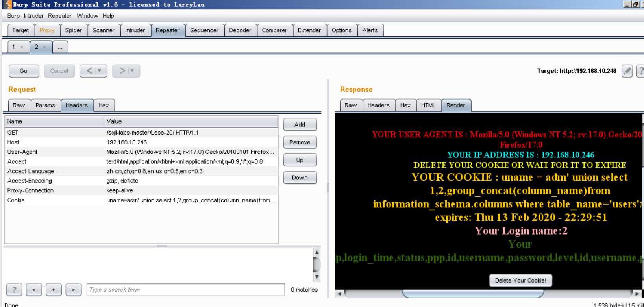Click Add header button
Screen dimensions: 644x307
(x=300, y=124)
